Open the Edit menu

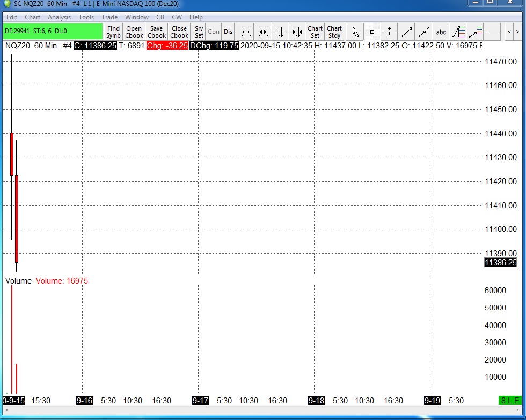[12, 17]
